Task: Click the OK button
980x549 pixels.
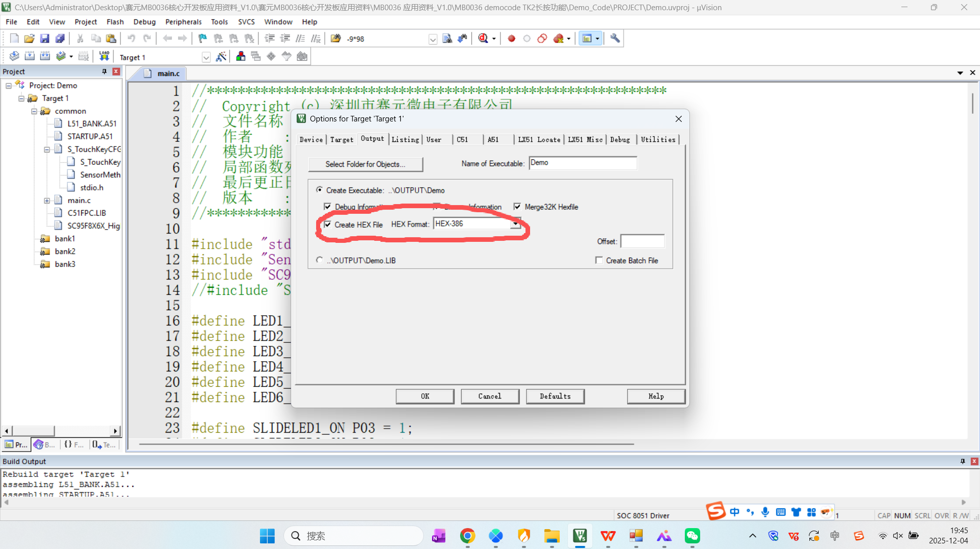Action: [x=425, y=396]
